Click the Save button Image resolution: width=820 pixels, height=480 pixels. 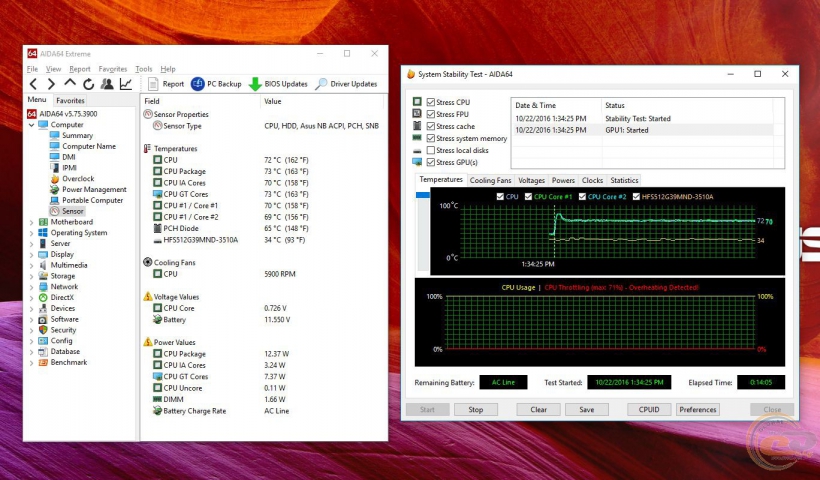coord(587,409)
